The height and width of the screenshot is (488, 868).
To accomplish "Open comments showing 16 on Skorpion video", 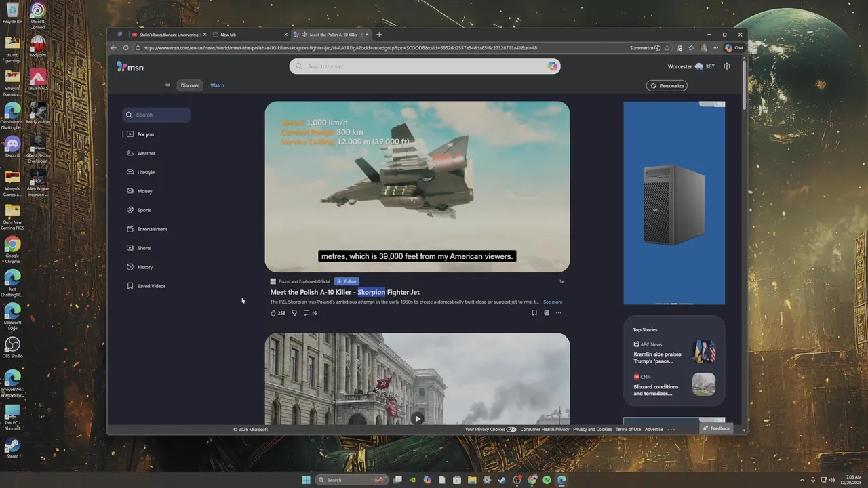I will 310,313.
